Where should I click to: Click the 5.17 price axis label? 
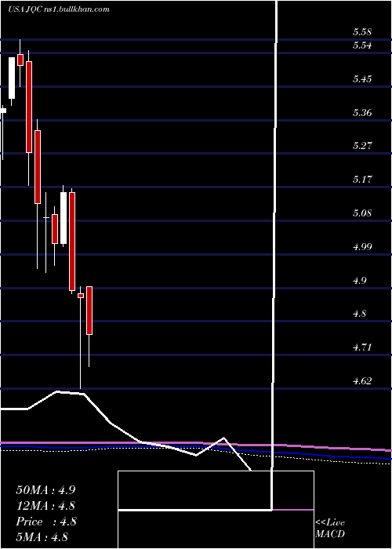coord(362,180)
